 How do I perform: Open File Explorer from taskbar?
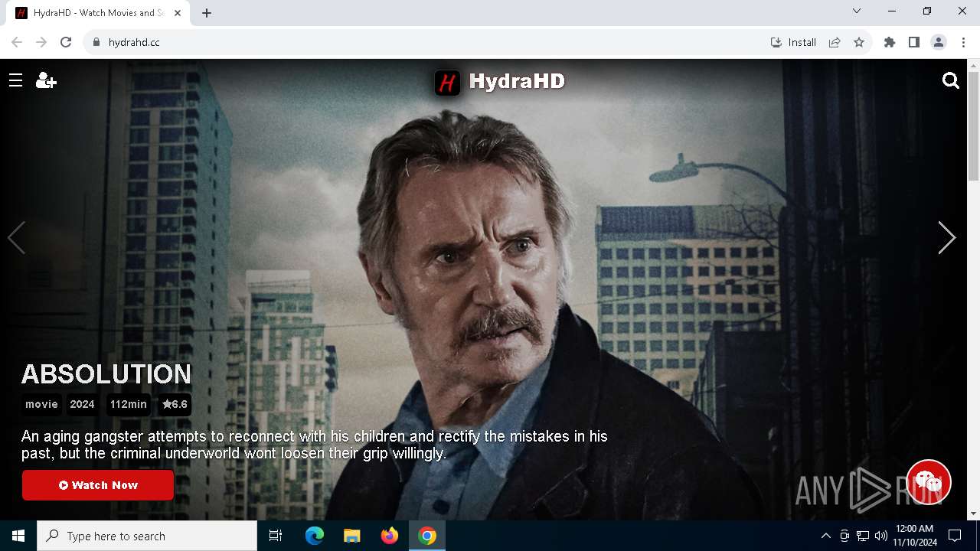[351, 536]
